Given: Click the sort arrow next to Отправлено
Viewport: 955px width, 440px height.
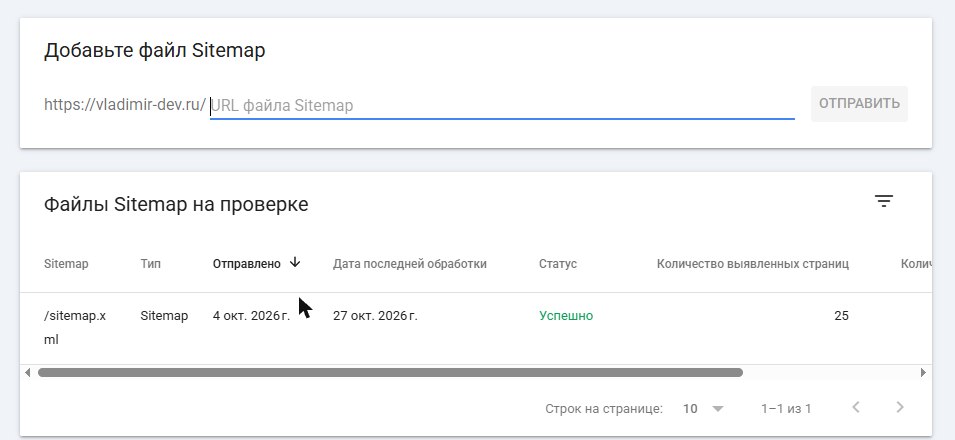Looking at the screenshot, I should pos(295,263).
